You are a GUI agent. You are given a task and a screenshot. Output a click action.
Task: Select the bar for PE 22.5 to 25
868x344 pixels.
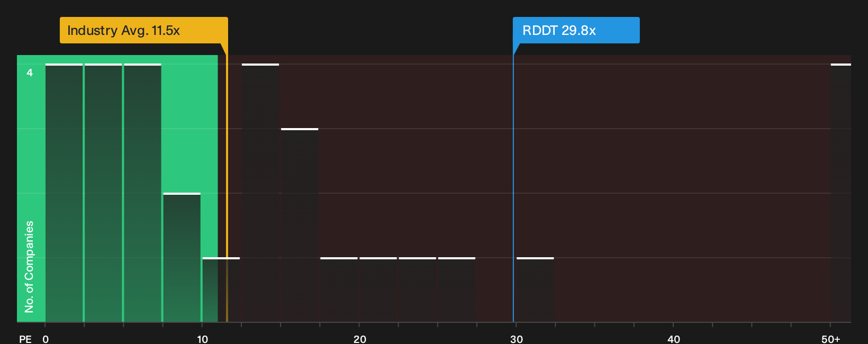click(x=418, y=289)
